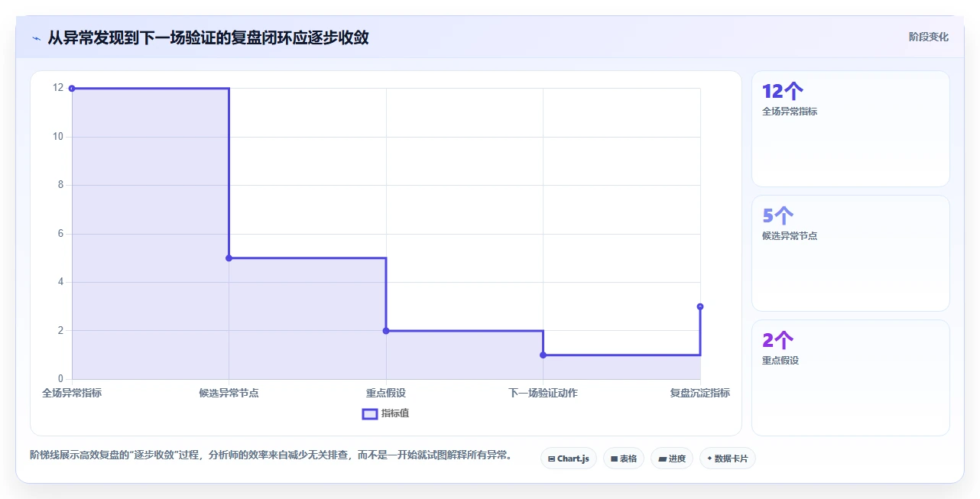Click the lightning icon beside the title

37,37
